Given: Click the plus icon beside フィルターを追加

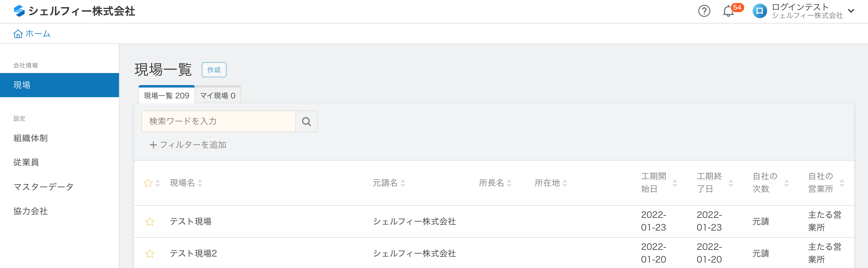Looking at the screenshot, I should (x=153, y=145).
